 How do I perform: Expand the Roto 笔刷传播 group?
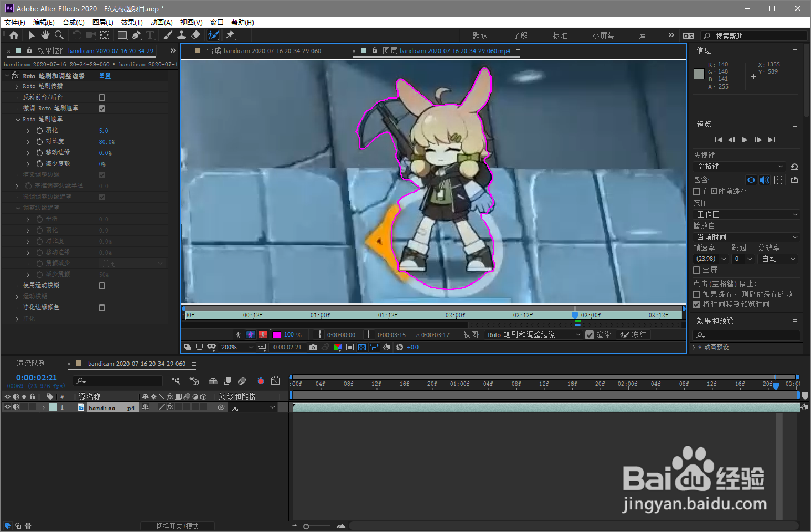(x=18, y=86)
